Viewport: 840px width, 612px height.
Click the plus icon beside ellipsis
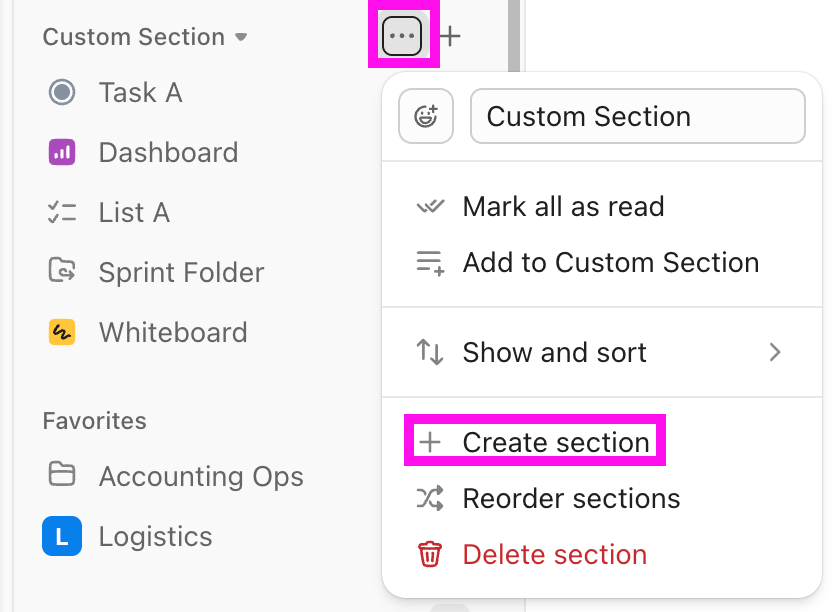point(450,36)
